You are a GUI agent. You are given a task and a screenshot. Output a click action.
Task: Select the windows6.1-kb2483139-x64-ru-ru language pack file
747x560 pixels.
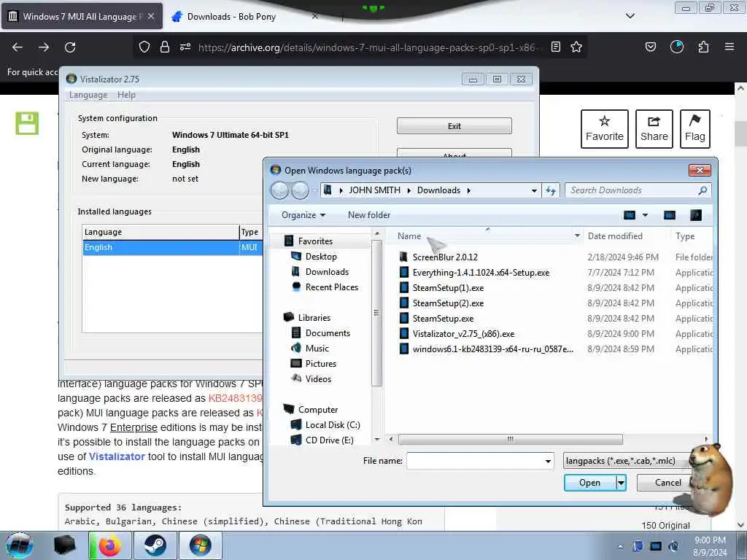487,349
